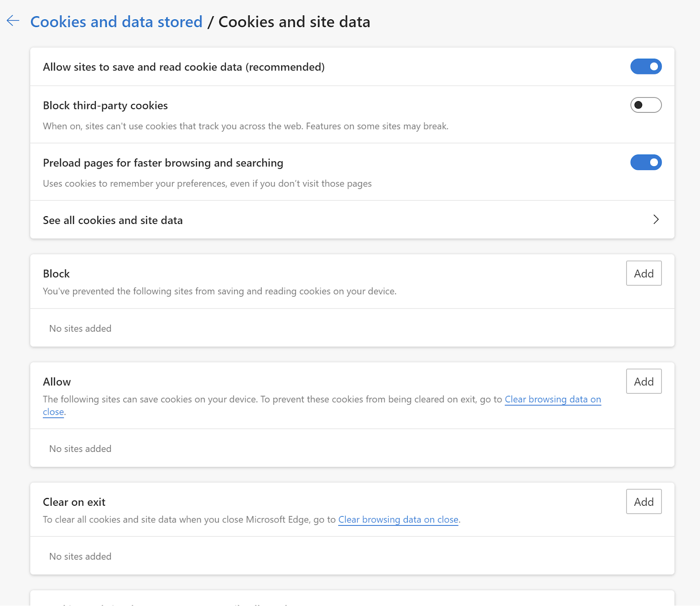Viewport: 700px width, 606px height.
Task: Open Clear browsing data on close from Allow section
Action: 553,399
